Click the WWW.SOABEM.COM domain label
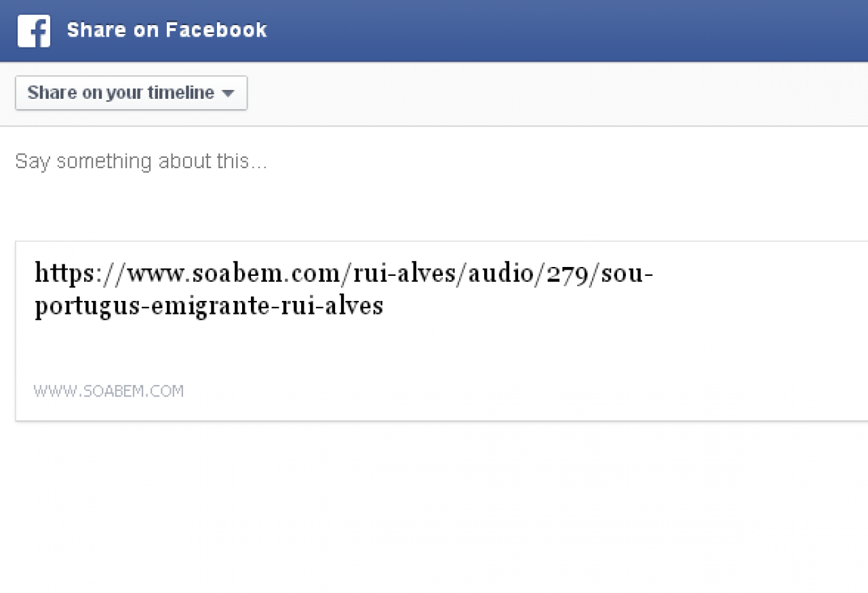This screenshot has height=593, width=868. (108, 391)
